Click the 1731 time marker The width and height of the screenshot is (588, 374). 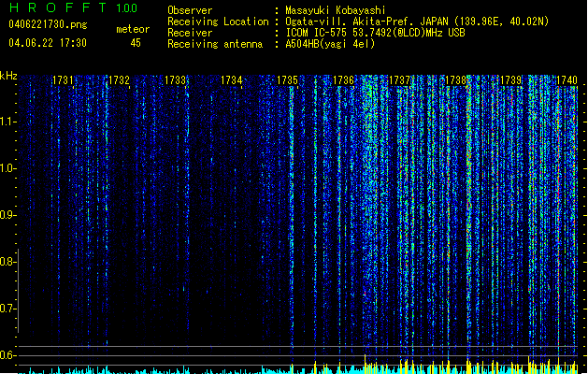[63, 80]
